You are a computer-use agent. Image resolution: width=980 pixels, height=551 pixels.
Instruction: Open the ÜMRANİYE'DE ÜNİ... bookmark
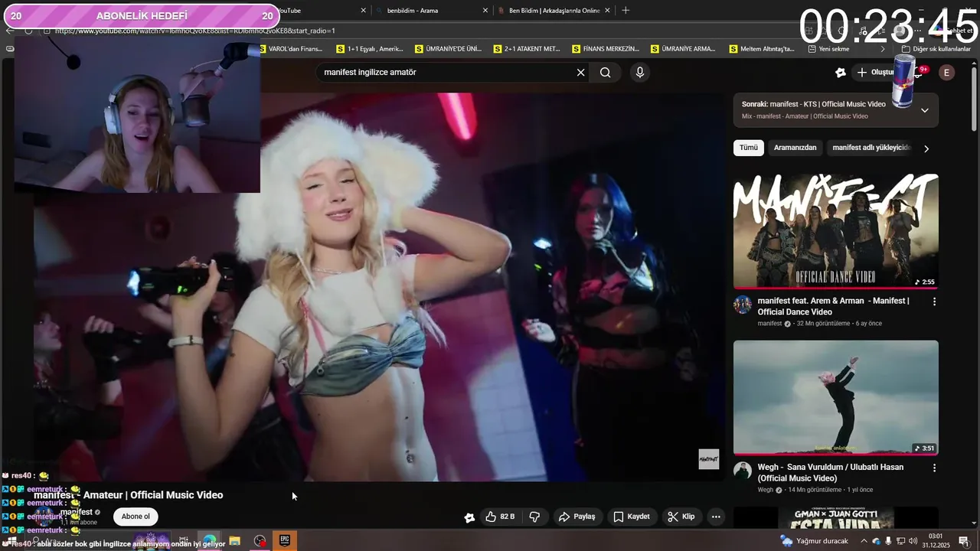(x=449, y=49)
